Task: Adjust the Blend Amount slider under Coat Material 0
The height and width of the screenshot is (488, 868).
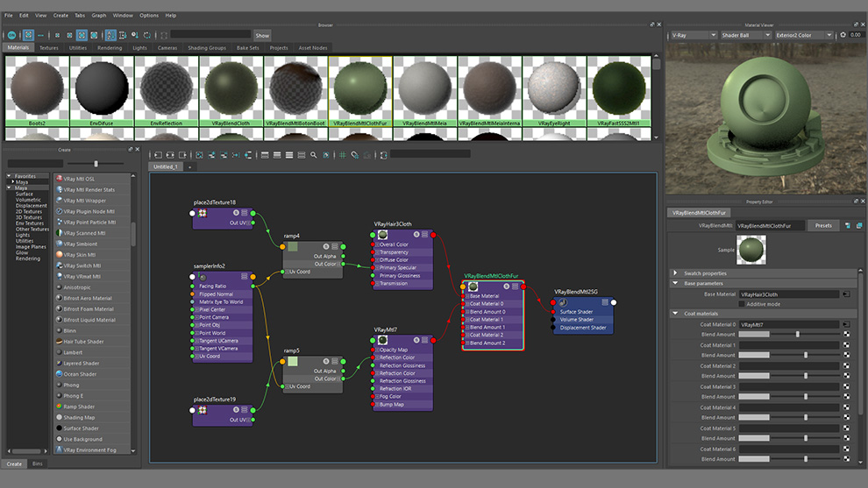Action: [797, 335]
